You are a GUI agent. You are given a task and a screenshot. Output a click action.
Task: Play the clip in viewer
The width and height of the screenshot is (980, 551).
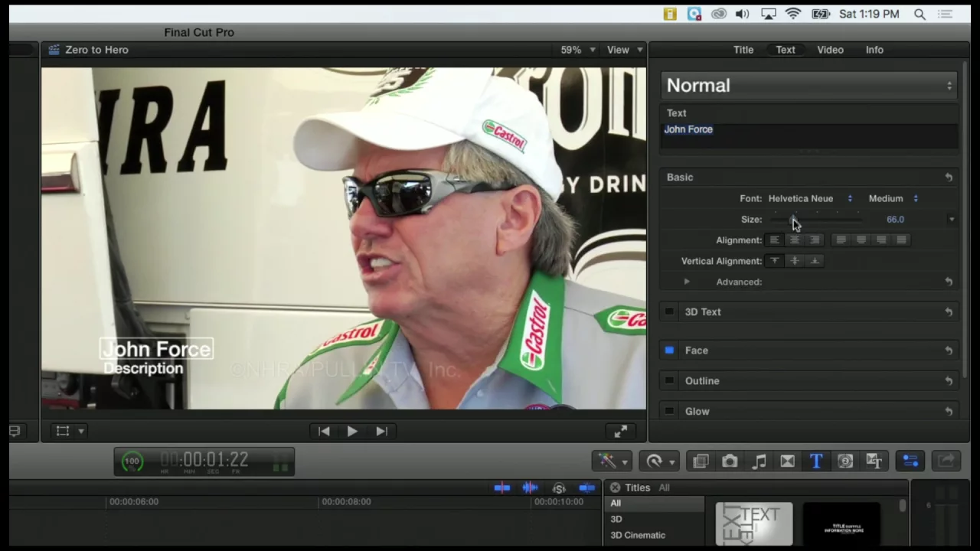(352, 432)
